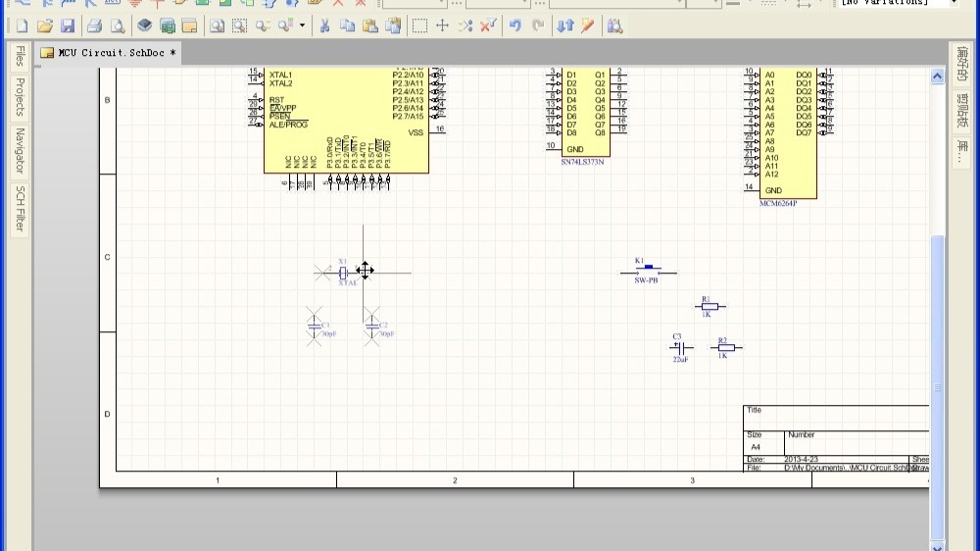The height and width of the screenshot is (551, 980).
Task: Select resistor R2 1K
Action: coord(725,348)
